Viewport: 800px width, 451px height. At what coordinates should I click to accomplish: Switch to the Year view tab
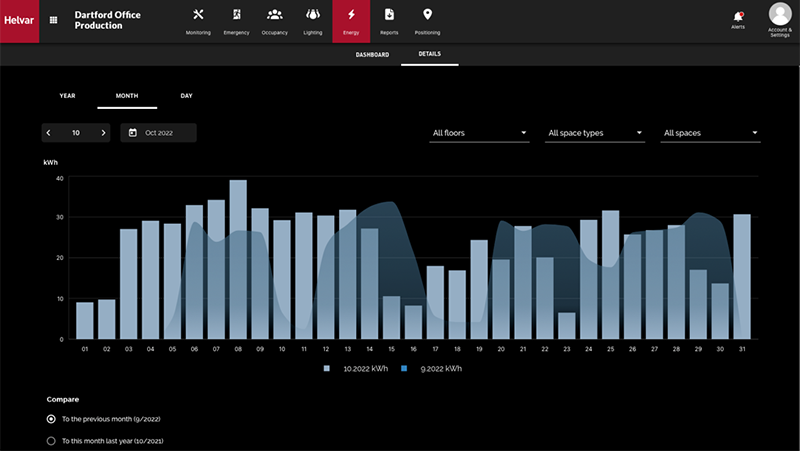(68, 96)
